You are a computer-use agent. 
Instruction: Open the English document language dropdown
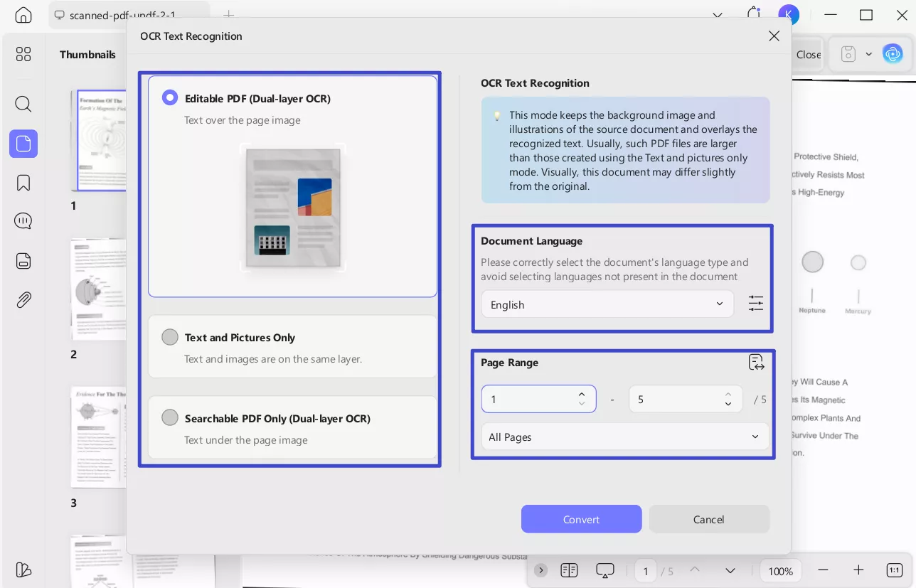tap(607, 304)
